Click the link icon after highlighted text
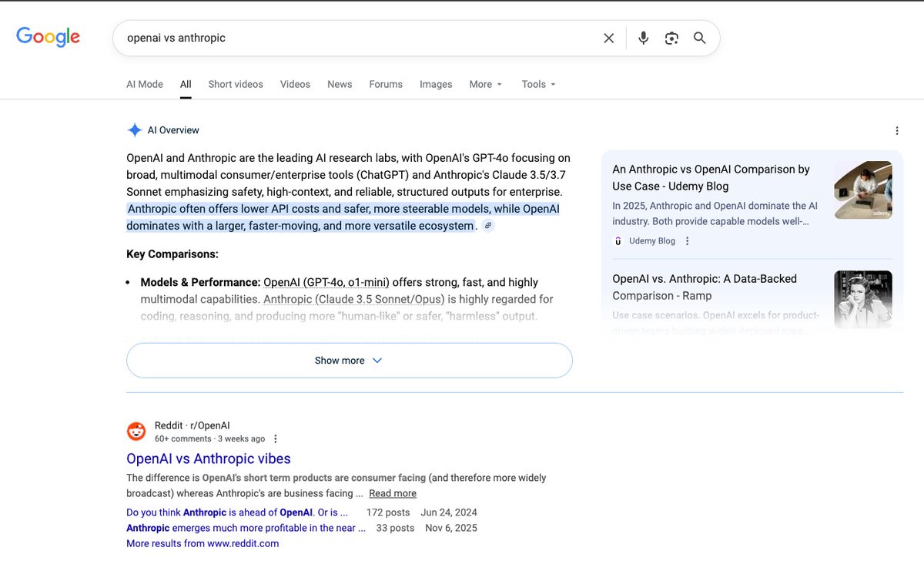Image resolution: width=924 pixels, height=561 pixels. pyautogui.click(x=488, y=226)
